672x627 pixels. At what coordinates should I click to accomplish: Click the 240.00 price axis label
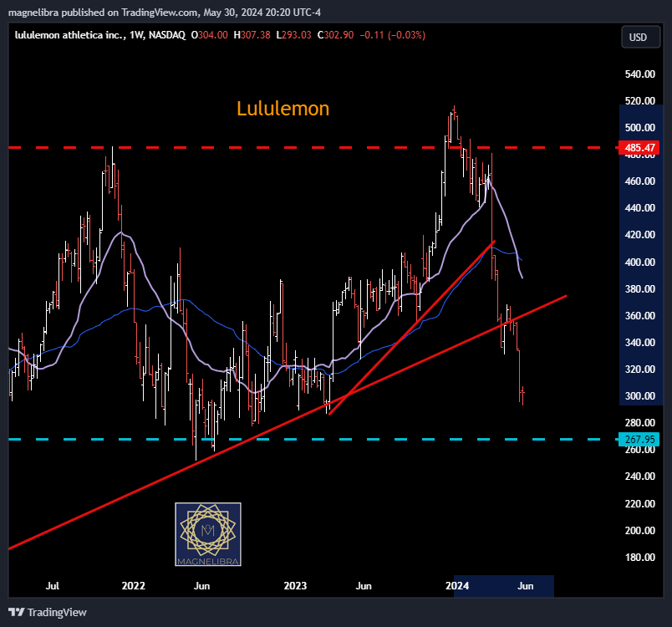[x=640, y=477]
